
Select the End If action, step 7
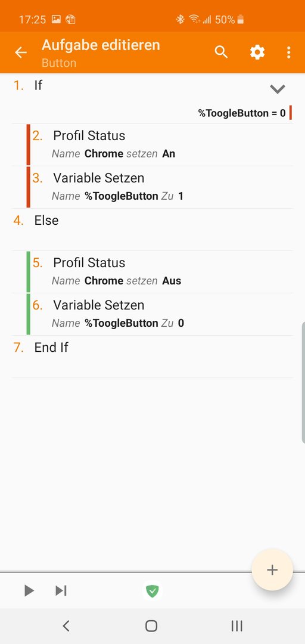152,357
